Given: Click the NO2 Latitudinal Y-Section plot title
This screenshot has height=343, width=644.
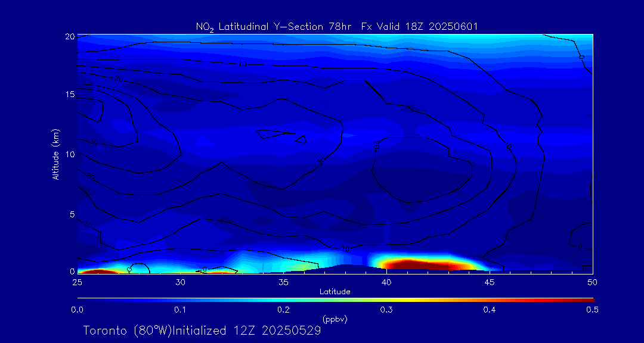Looking at the screenshot, I should point(337,26).
